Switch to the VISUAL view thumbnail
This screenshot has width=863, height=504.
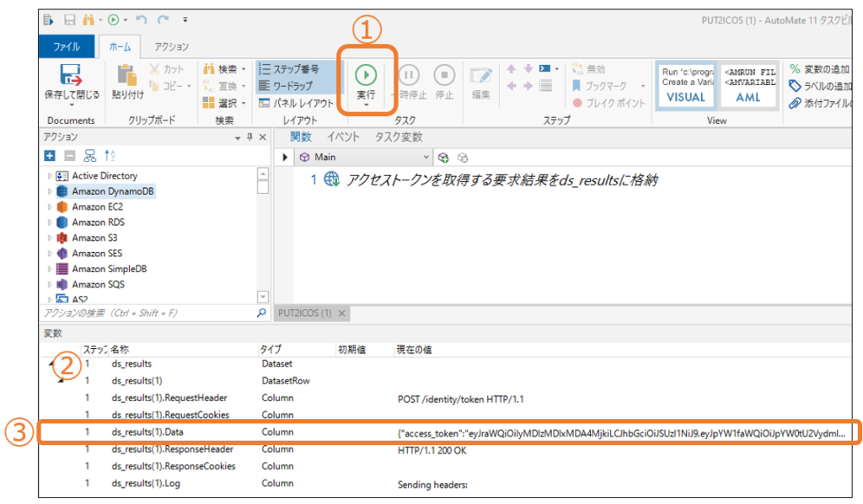[686, 85]
